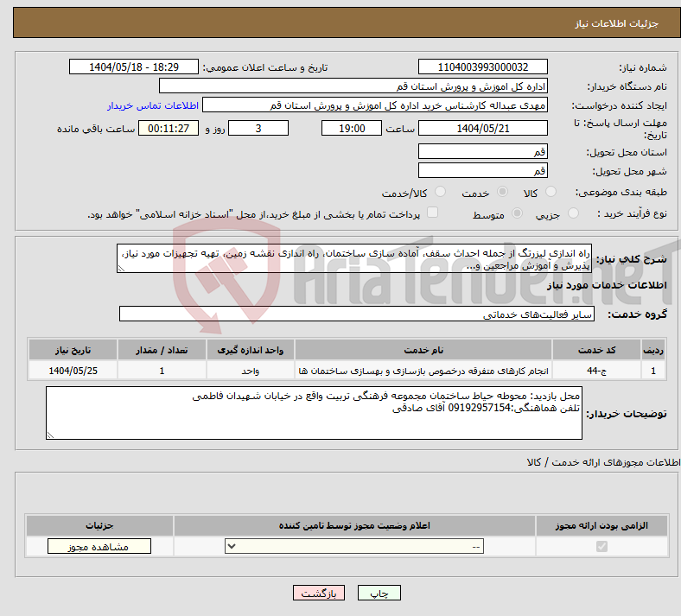Open the اعلام وضعیت مجوز dropdown
681x616 pixels.
354,547
